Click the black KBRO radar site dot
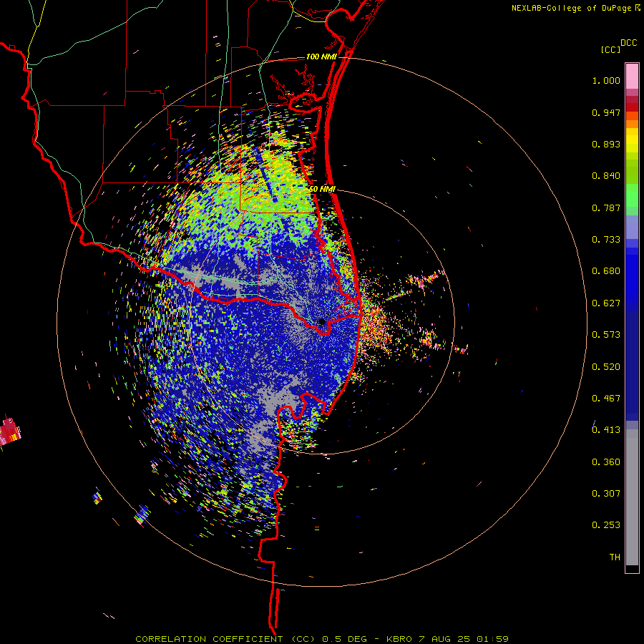The width and height of the screenshot is (644, 644). [x=322, y=321]
